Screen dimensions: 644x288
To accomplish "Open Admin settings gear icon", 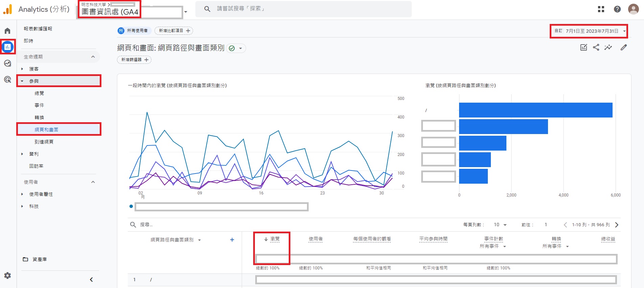I will [x=7, y=276].
